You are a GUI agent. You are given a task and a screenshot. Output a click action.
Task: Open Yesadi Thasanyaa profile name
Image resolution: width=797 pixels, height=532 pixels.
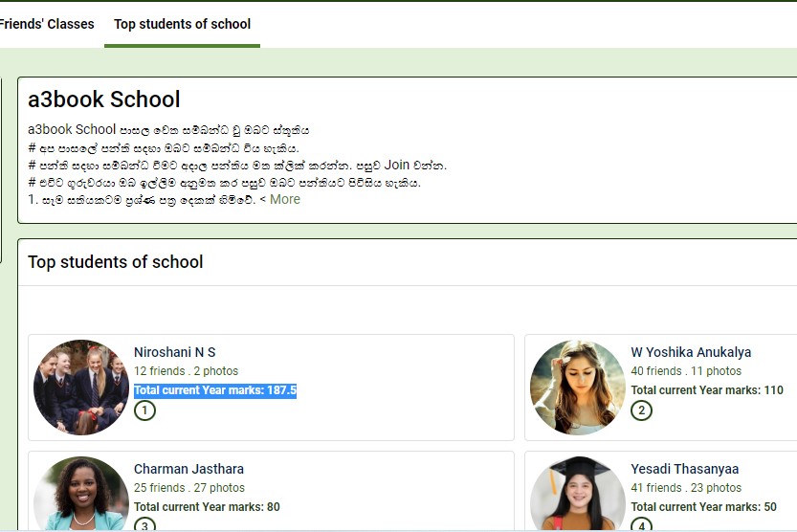click(x=684, y=469)
